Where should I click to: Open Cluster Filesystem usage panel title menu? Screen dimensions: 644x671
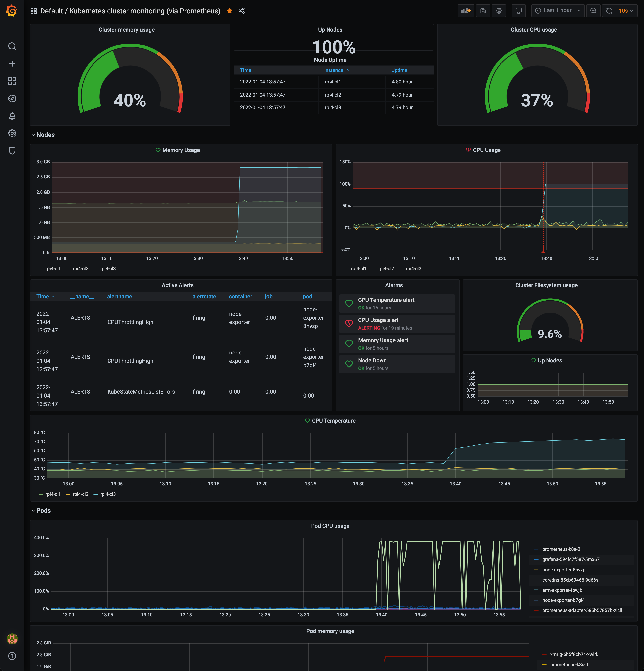pos(546,285)
